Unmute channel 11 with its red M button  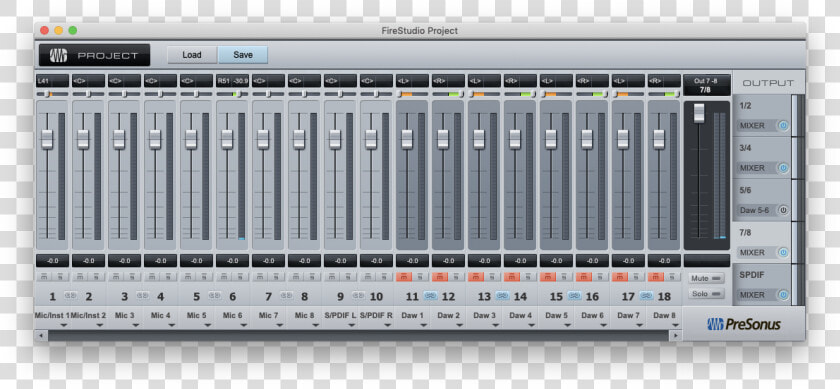[404, 276]
